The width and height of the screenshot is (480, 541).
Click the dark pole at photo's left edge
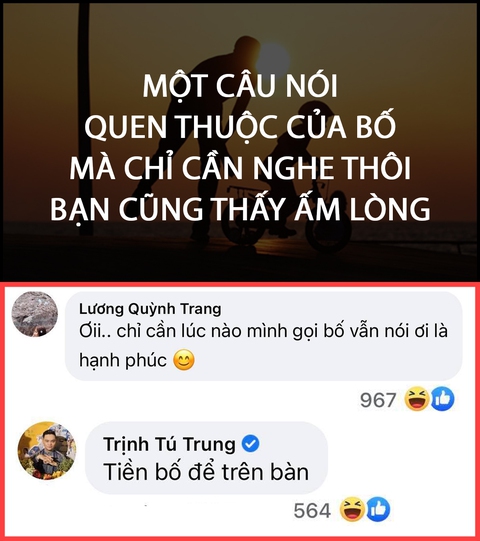(x=84, y=117)
